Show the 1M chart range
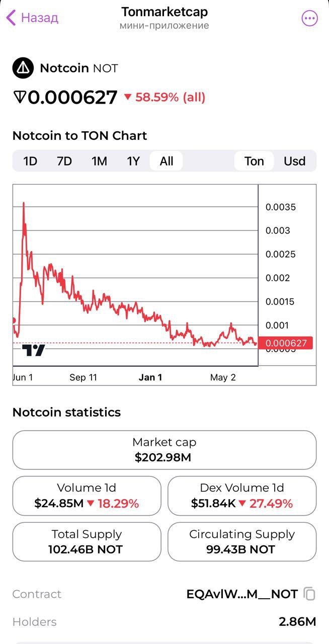 pyautogui.click(x=99, y=162)
